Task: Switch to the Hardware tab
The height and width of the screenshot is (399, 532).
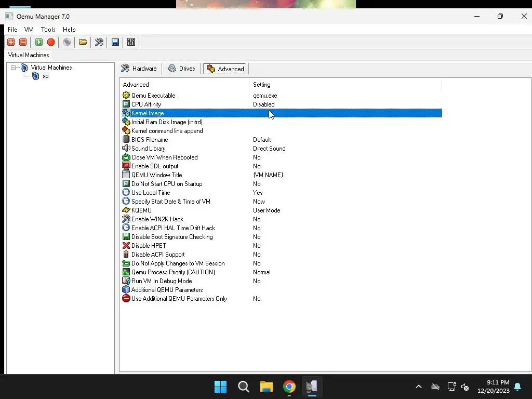Action: 139,69
